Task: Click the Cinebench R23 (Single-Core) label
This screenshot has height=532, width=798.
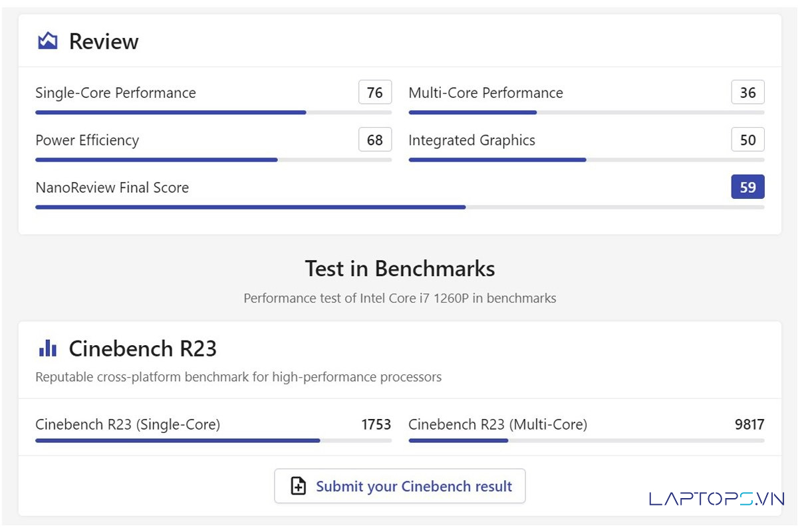Action: (128, 424)
